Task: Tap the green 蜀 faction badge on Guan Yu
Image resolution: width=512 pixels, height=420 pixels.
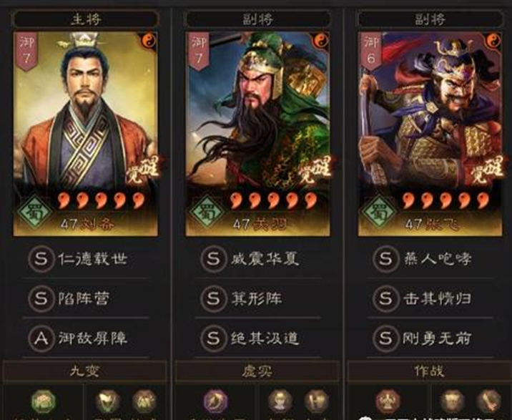Action: click(x=207, y=212)
